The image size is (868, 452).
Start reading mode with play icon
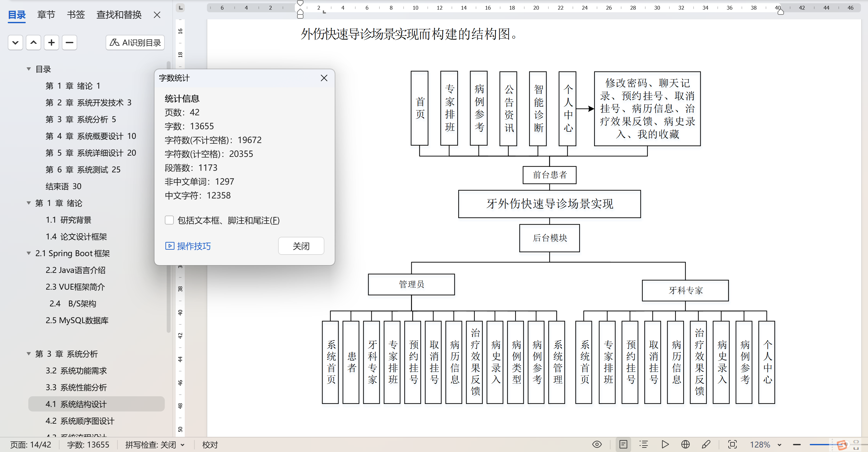click(x=665, y=444)
